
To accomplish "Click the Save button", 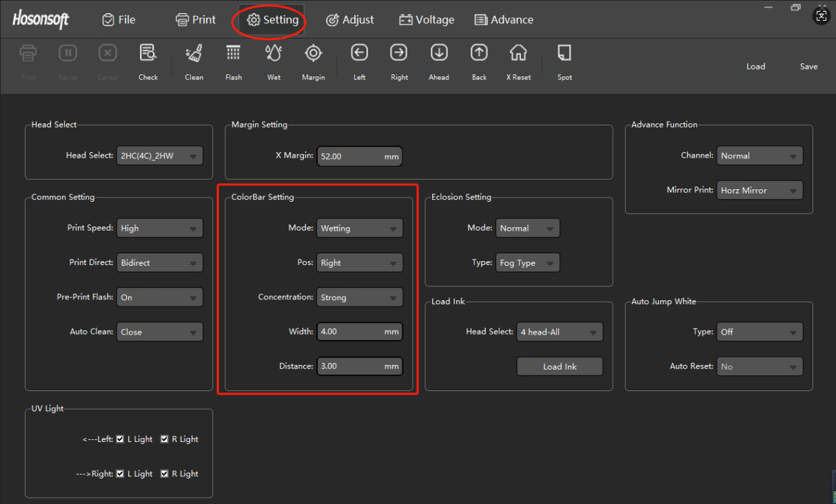I will coord(808,67).
